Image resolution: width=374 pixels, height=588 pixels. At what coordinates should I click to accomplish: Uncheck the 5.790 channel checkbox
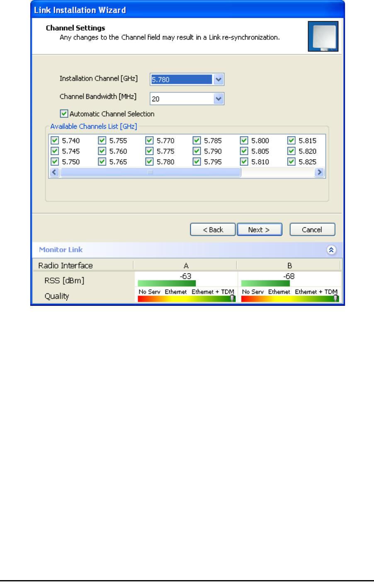197,151
